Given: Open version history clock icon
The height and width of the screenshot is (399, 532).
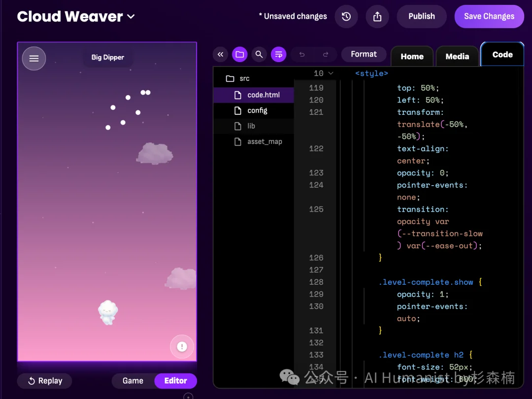Looking at the screenshot, I should click(346, 16).
